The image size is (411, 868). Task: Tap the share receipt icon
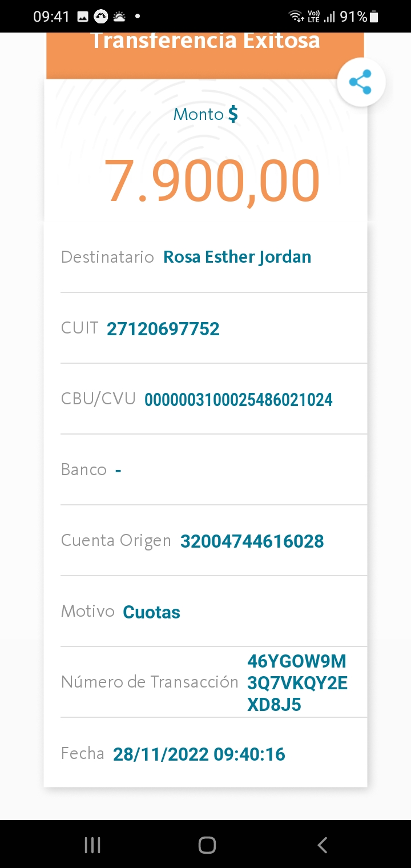361,83
